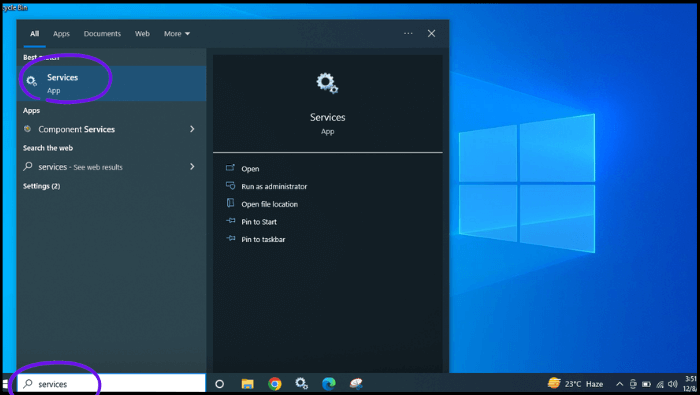This screenshot has height=395, width=700.
Task: Open the weather widget showing 23°C Haze
Action: coord(575,384)
